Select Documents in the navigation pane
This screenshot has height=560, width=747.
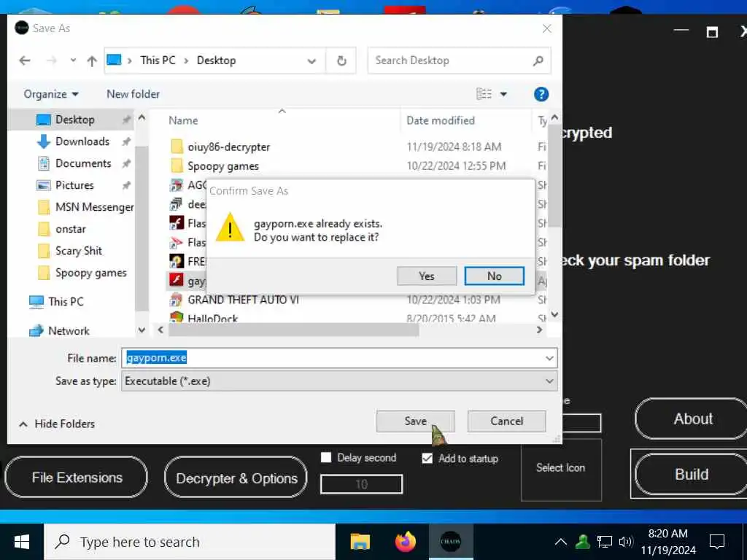[x=83, y=163]
